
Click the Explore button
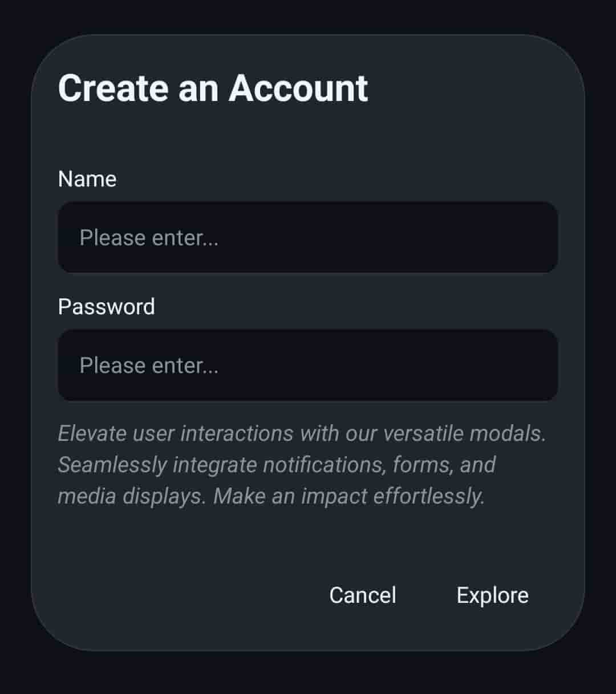pyautogui.click(x=492, y=595)
